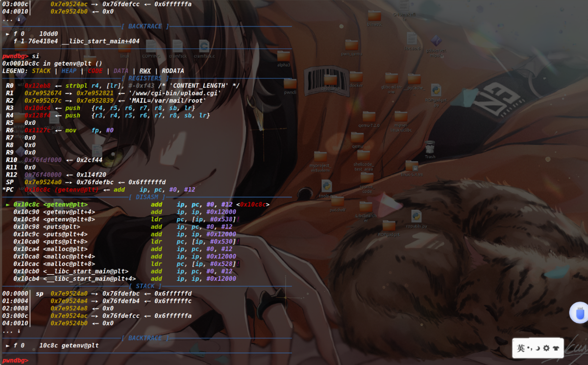
Task: Switch input language via the 英 indicator
Action: [x=521, y=348]
